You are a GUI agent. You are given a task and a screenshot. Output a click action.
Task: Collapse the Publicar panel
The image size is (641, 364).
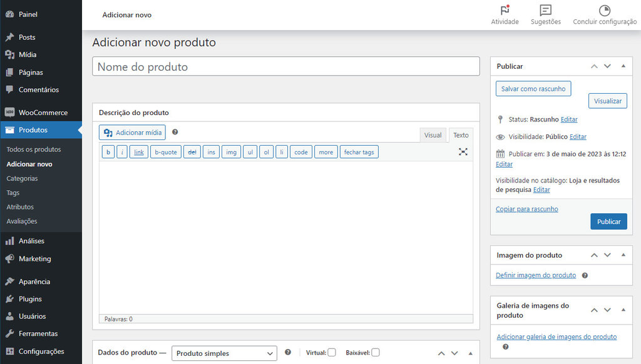click(623, 66)
